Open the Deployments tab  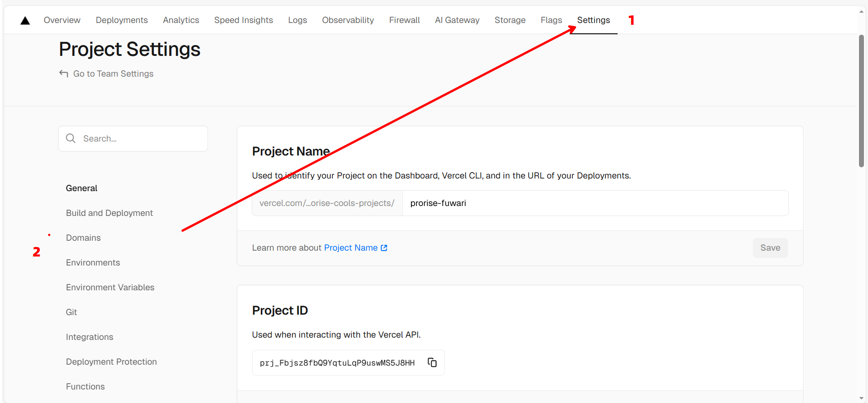click(121, 20)
